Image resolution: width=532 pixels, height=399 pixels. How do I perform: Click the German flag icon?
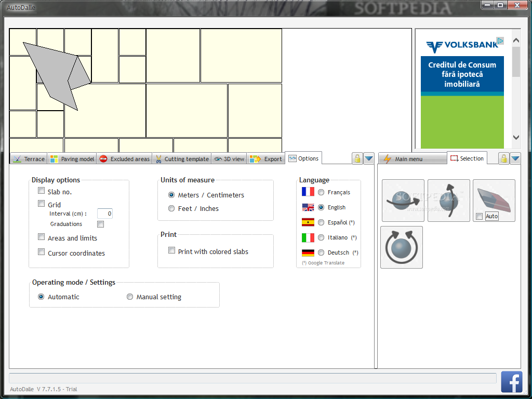pos(308,253)
